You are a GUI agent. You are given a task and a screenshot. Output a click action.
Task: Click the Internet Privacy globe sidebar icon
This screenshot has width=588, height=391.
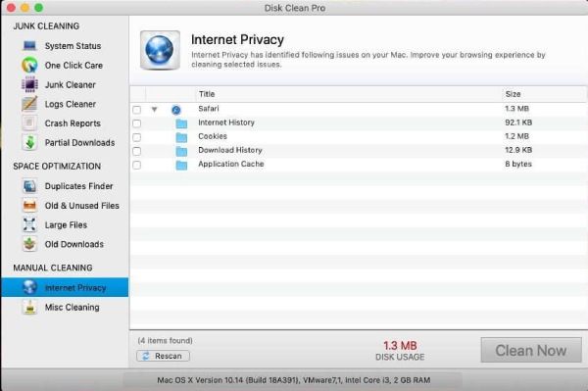tap(29, 287)
